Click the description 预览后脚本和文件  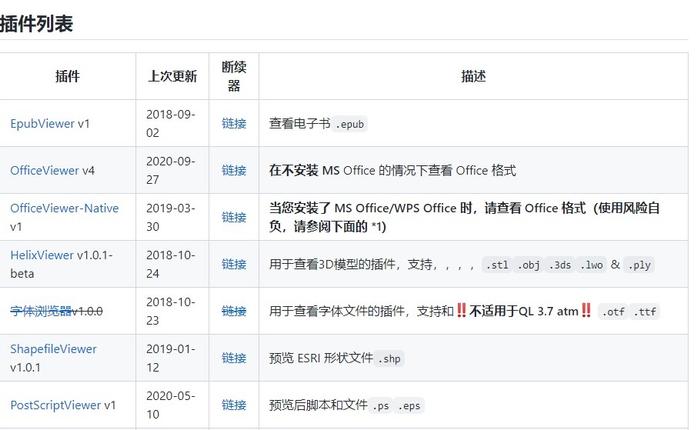coord(318,405)
